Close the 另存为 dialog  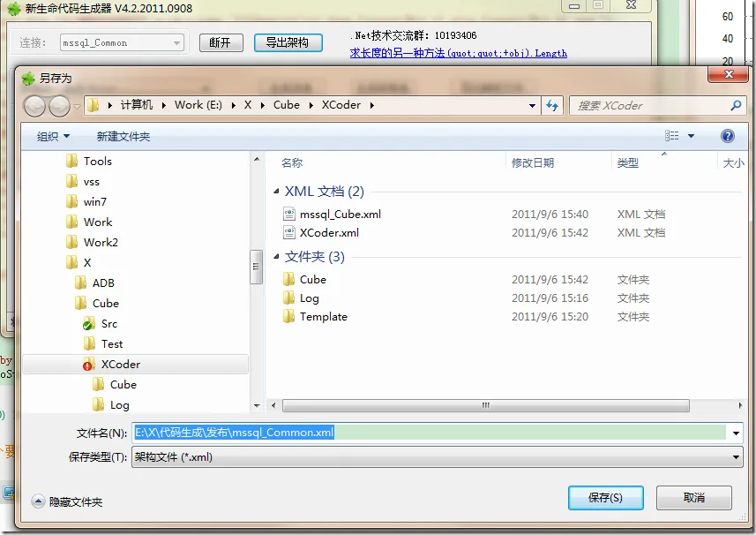[x=729, y=74]
